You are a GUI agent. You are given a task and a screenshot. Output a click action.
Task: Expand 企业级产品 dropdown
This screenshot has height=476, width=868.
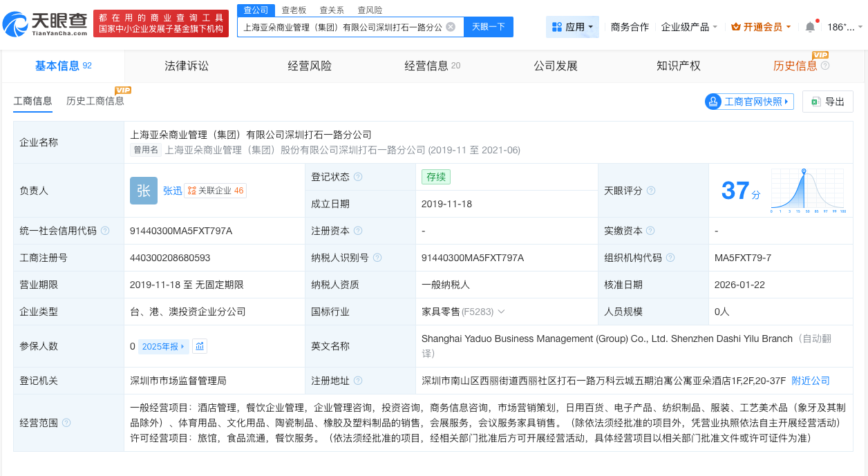(689, 27)
